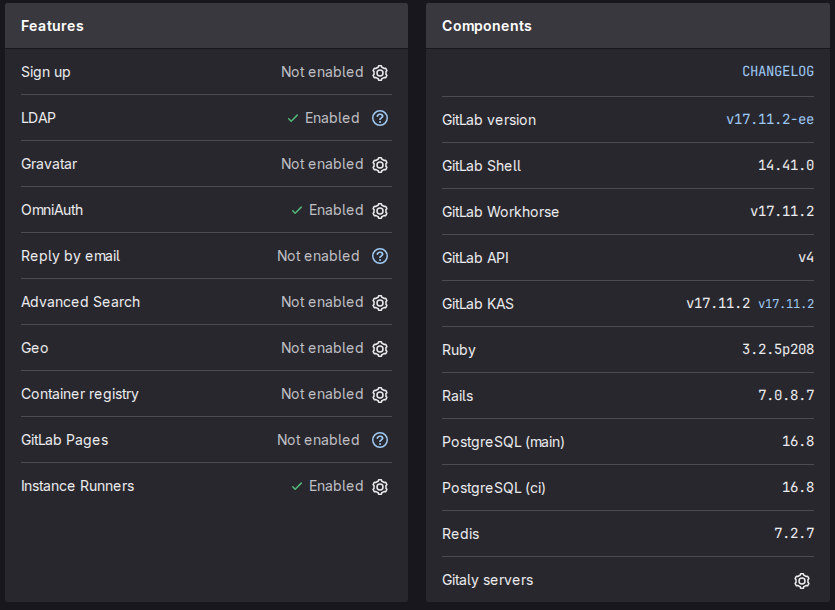This screenshot has width=835, height=610.
Task: Click the LDAP help question icon
Action: pyautogui.click(x=380, y=118)
